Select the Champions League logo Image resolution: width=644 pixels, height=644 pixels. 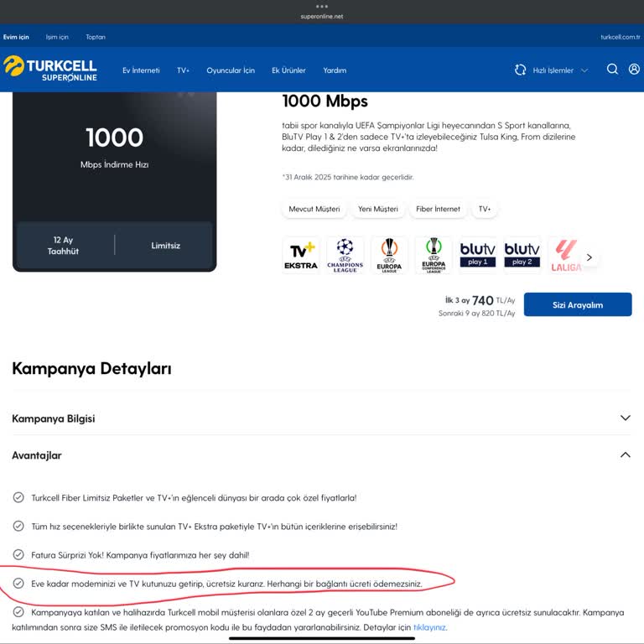(345, 256)
